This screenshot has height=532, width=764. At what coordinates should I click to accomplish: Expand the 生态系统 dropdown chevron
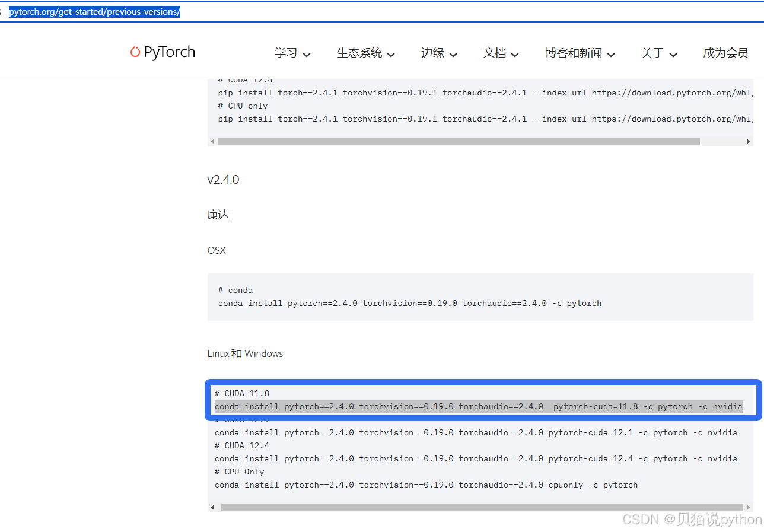391,54
